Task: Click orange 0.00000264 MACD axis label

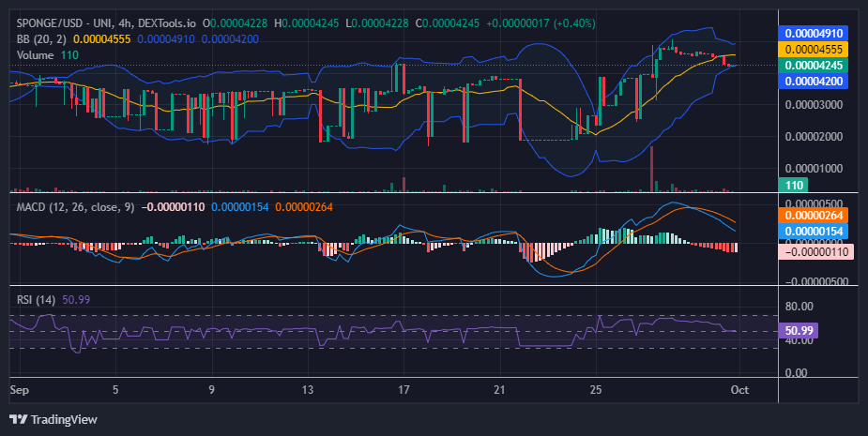Action: [x=814, y=216]
